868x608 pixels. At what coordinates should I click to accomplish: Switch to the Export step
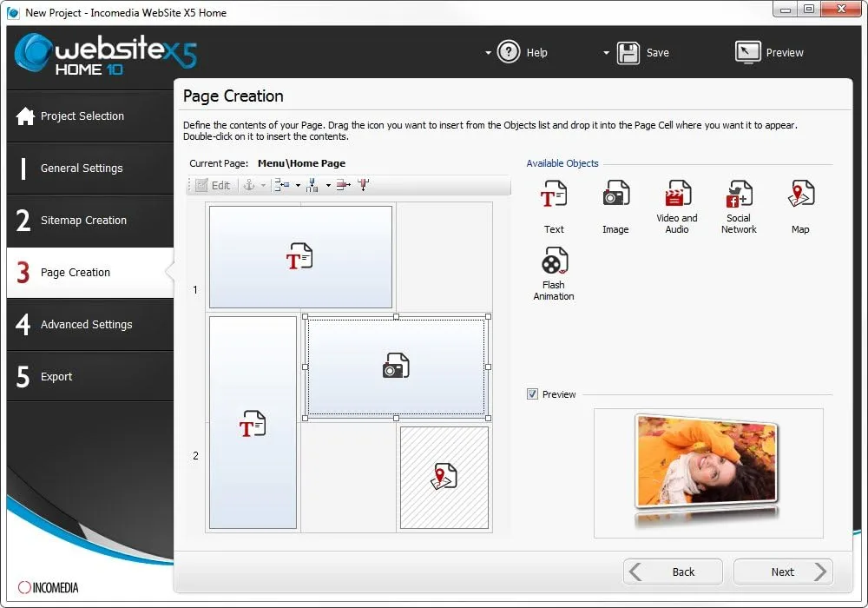(56, 377)
